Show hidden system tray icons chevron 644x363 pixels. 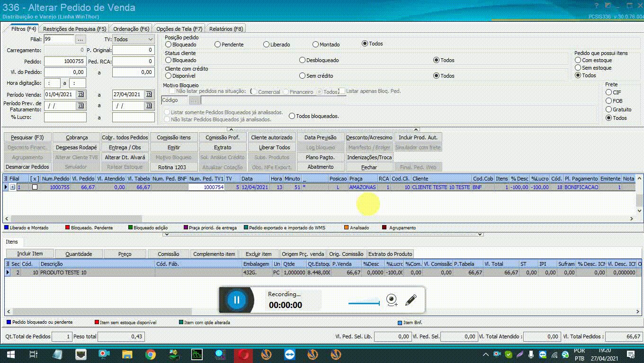486,354
